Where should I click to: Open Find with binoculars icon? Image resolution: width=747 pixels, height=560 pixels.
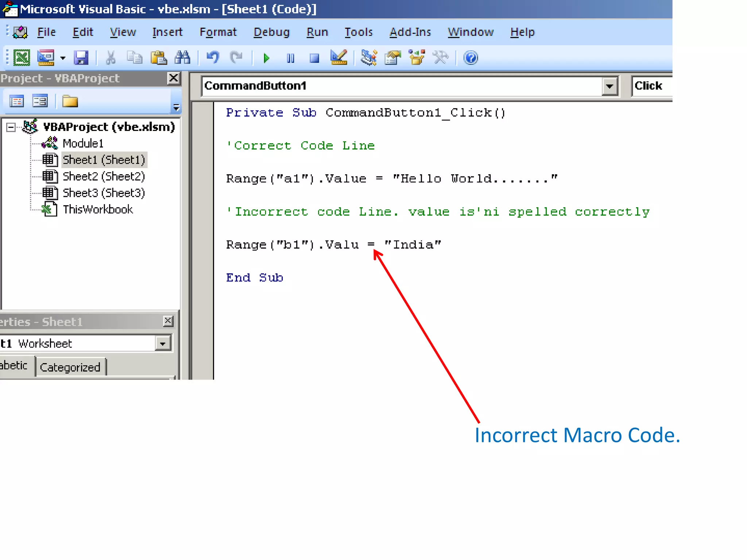click(x=182, y=58)
